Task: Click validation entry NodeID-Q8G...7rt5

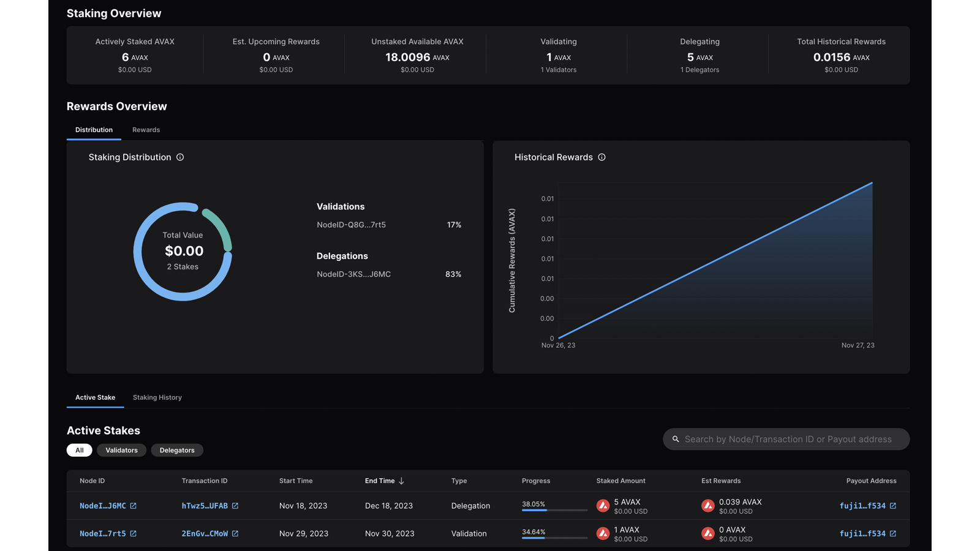Action: click(x=351, y=225)
